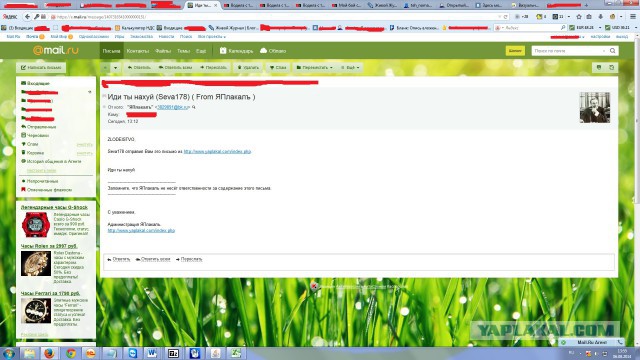The image size is (640, 360).
Task: Open EUR currency widget dropdown
Action: 600,27
